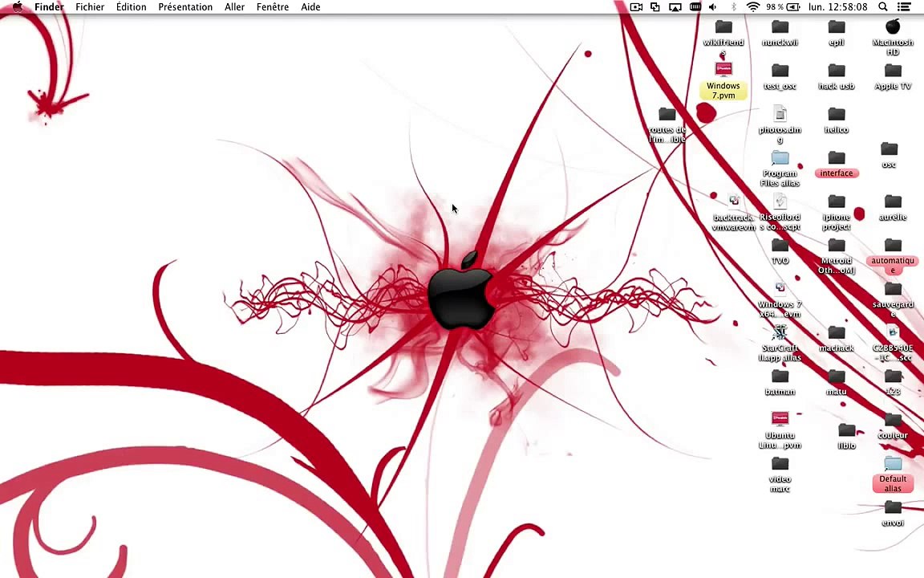Click the clock showing lun. 12:58:08

837,7
